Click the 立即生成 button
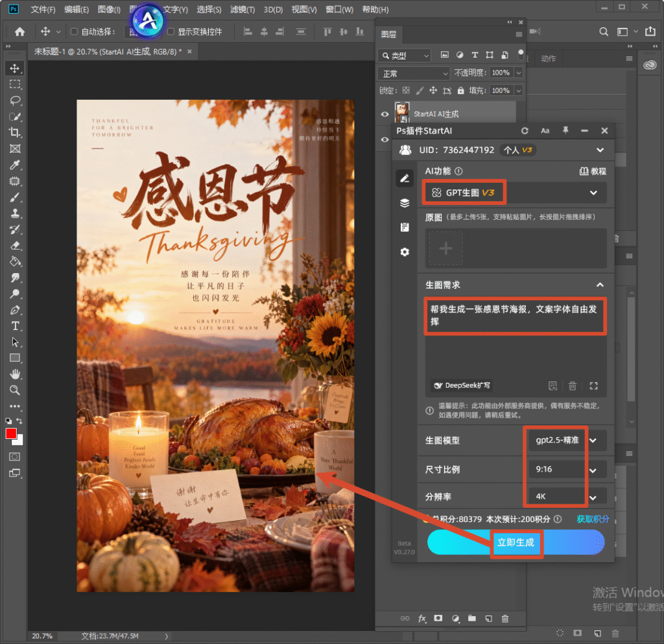664x644 pixels. pyautogui.click(x=516, y=542)
